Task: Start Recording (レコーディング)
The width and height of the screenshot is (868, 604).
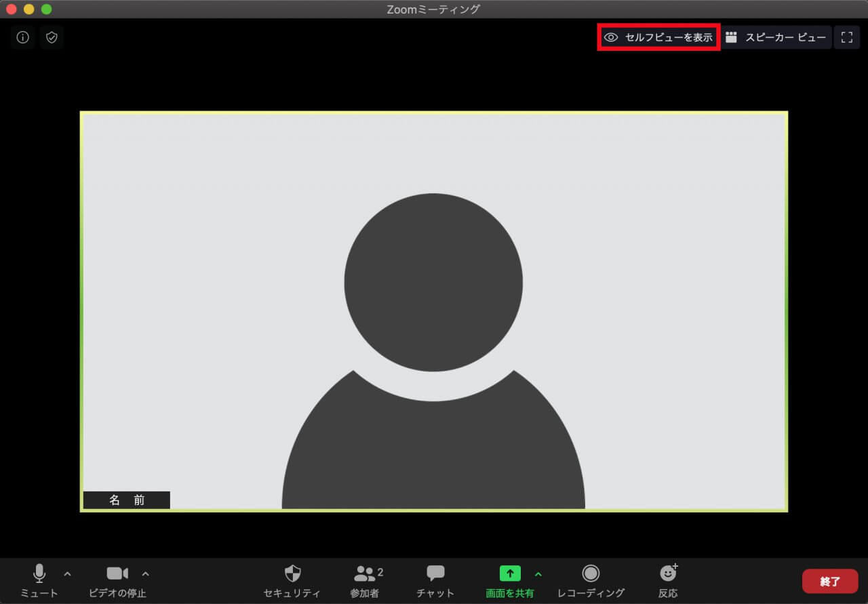Action: pos(591,581)
